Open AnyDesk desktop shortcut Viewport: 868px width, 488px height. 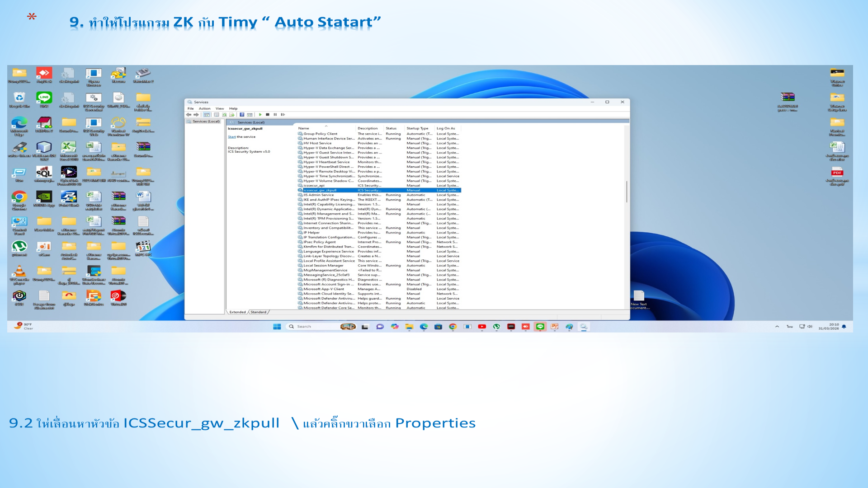tap(44, 75)
